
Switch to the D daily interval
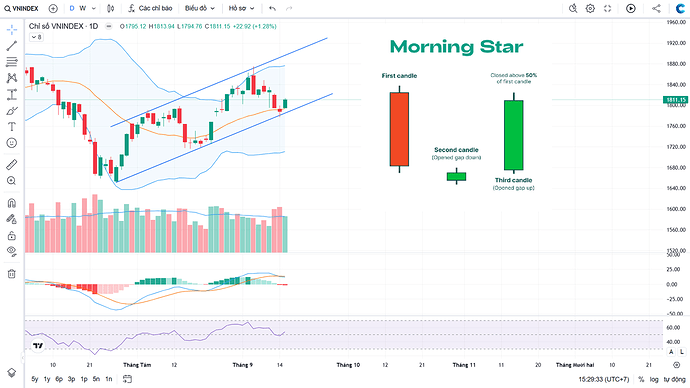point(72,8)
